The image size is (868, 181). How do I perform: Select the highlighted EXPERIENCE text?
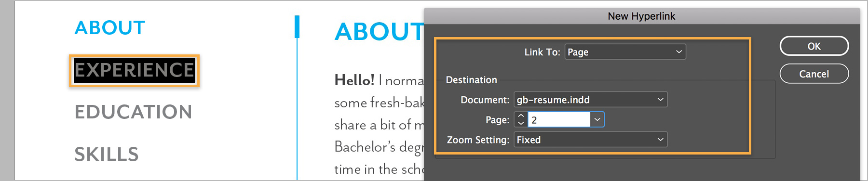[134, 70]
